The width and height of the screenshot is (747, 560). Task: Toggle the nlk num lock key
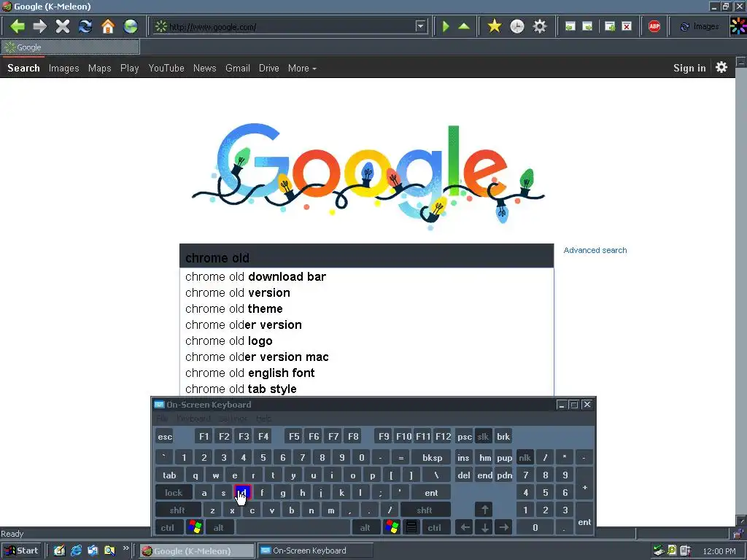pos(525,458)
